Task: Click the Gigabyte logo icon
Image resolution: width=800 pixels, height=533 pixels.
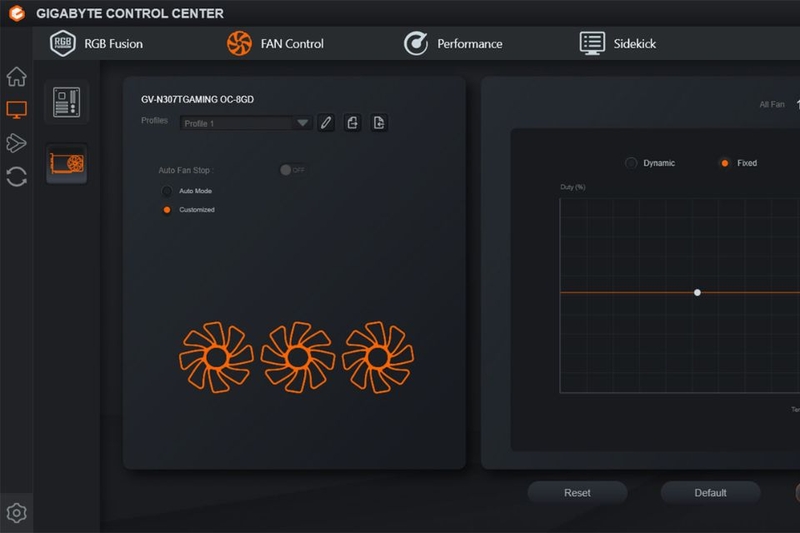Action: [17, 13]
